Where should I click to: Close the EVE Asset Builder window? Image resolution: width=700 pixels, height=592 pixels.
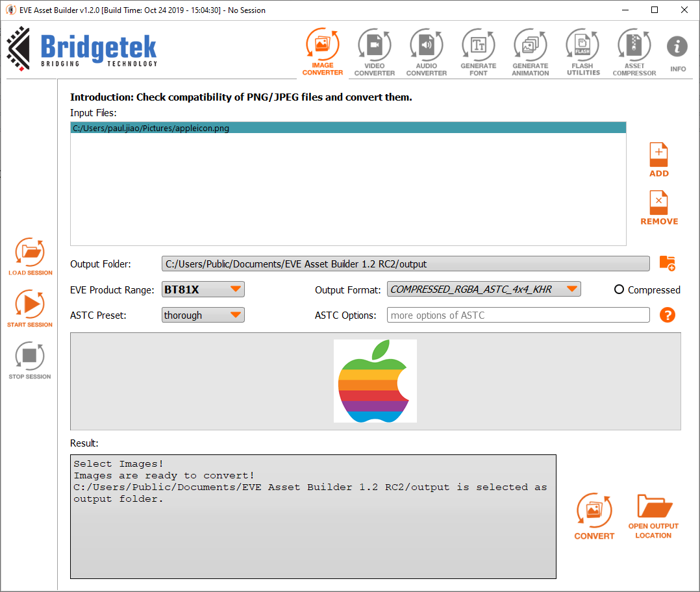(x=684, y=10)
